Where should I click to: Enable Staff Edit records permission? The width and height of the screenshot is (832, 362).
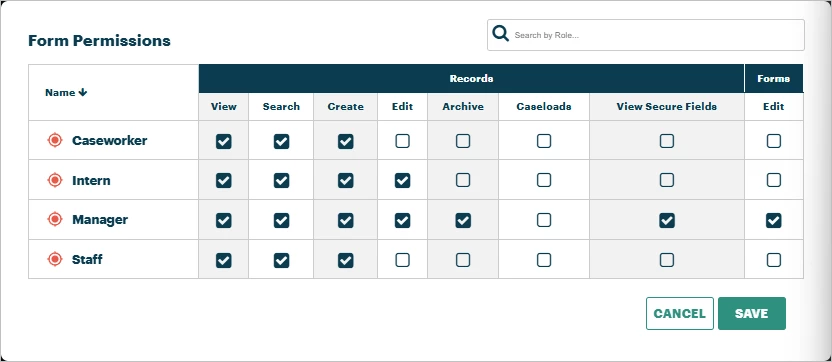pos(402,260)
